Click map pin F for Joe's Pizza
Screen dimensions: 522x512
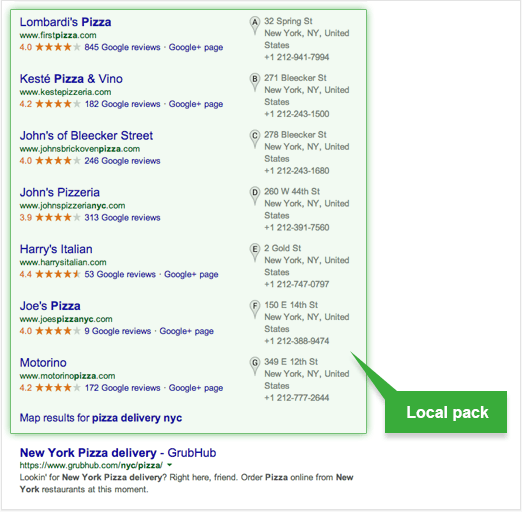pos(255,309)
